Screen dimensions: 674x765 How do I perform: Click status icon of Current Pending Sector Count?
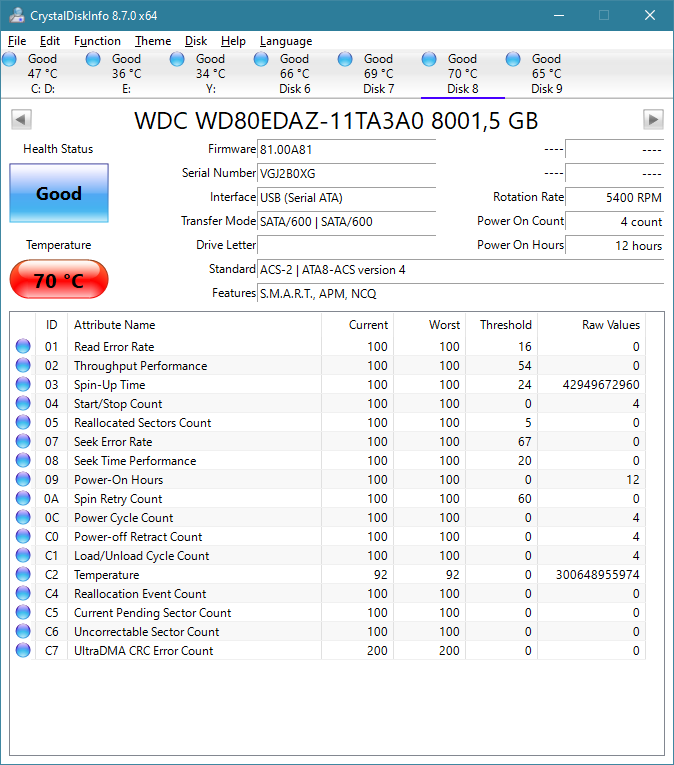click(x=23, y=612)
